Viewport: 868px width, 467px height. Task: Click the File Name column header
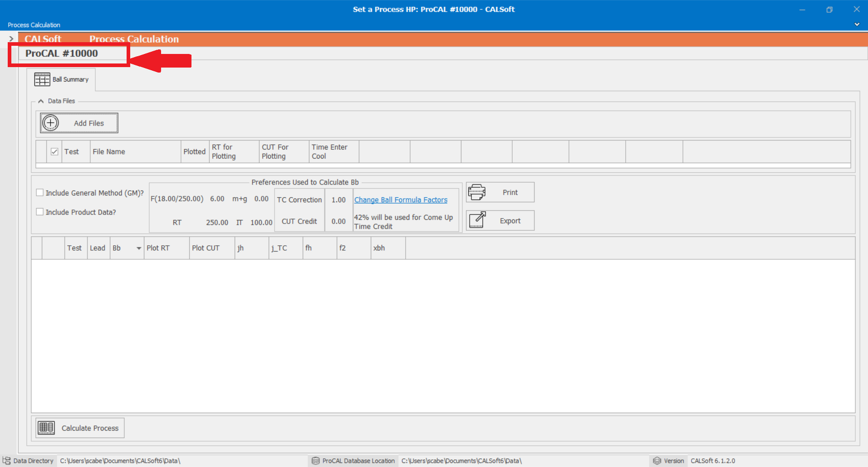point(135,151)
